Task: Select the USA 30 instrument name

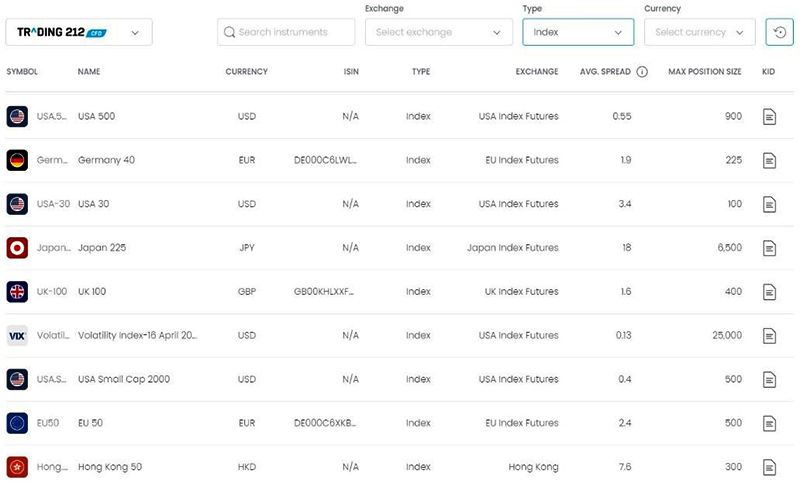Action: click(x=93, y=204)
